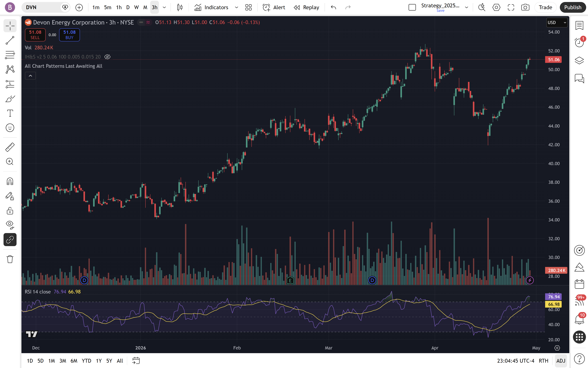This screenshot has width=588, height=368.
Task: Click the 51.08 BUY button
Action: pos(70,35)
